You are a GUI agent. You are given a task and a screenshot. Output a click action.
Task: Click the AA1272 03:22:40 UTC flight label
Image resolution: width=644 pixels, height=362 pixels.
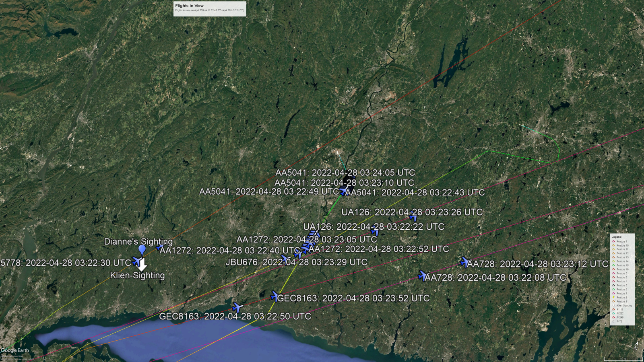pyautogui.click(x=229, y=251)
